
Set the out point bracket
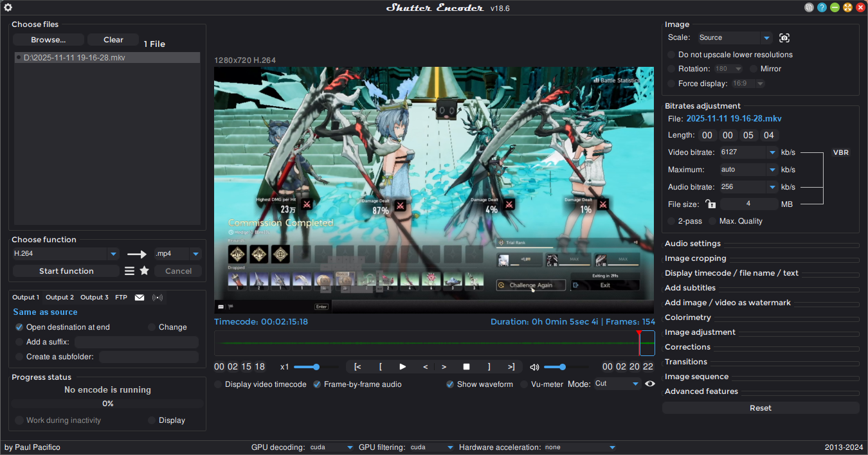pos(489,367)
